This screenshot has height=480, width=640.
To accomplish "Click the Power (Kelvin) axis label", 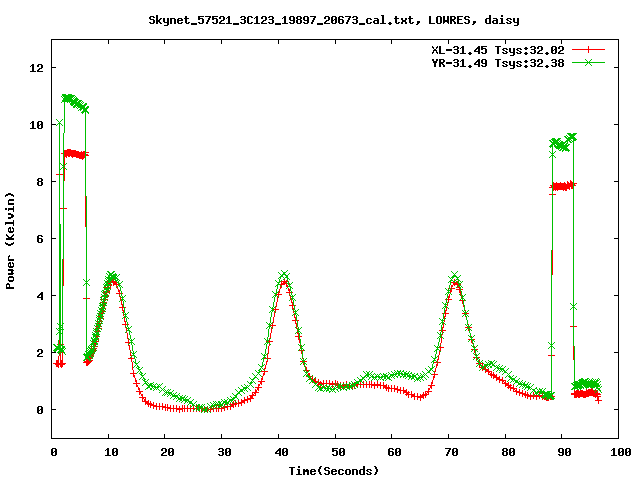I will (10, 241).
